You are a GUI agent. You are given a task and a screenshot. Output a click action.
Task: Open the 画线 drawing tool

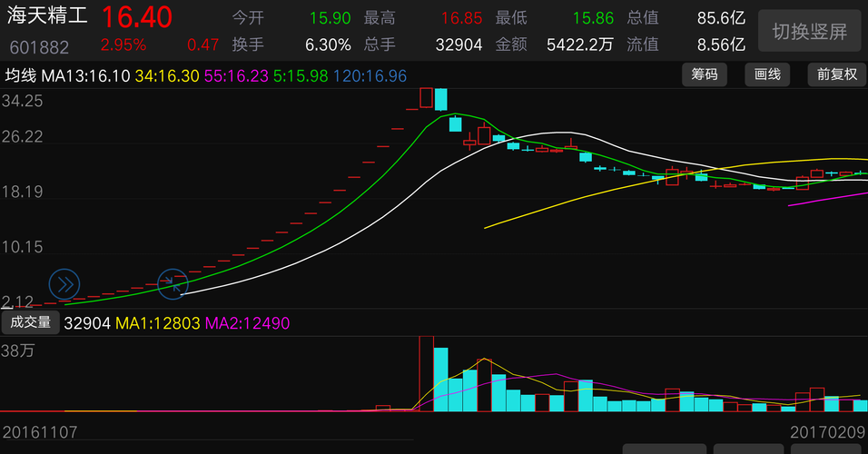[767, 74]
